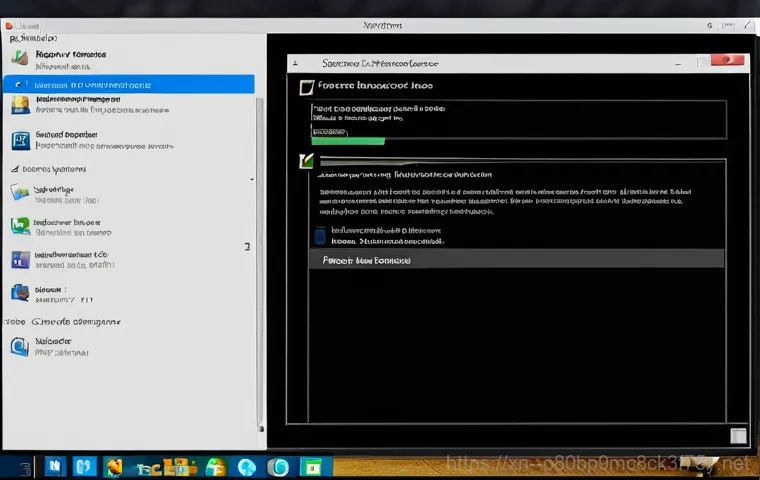The image size is (760, 480).
Task: Click the red dot at main window top-left
Action: 9,26
